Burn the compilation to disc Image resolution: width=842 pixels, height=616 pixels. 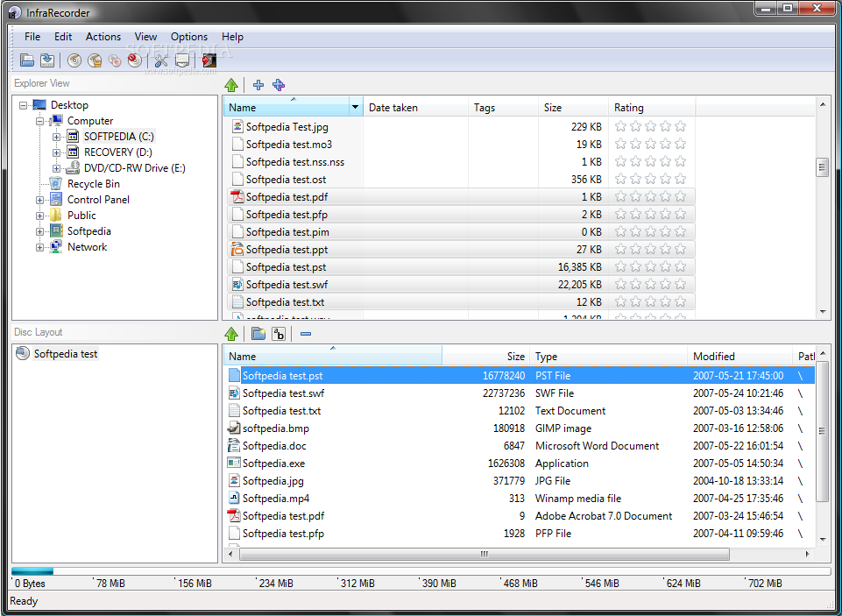pos(74,60)
